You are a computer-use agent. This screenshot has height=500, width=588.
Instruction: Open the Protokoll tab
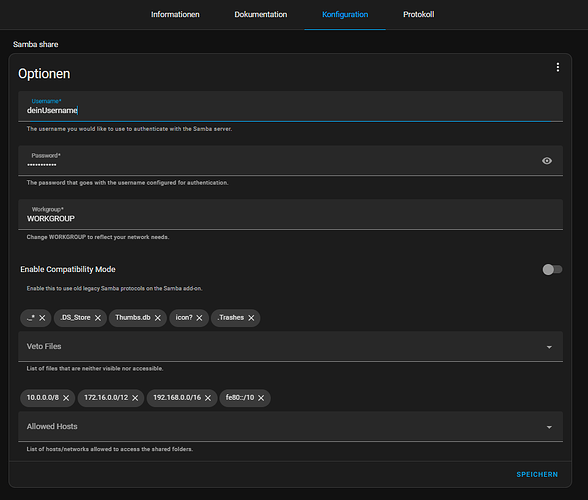click(x=418, y=14)
